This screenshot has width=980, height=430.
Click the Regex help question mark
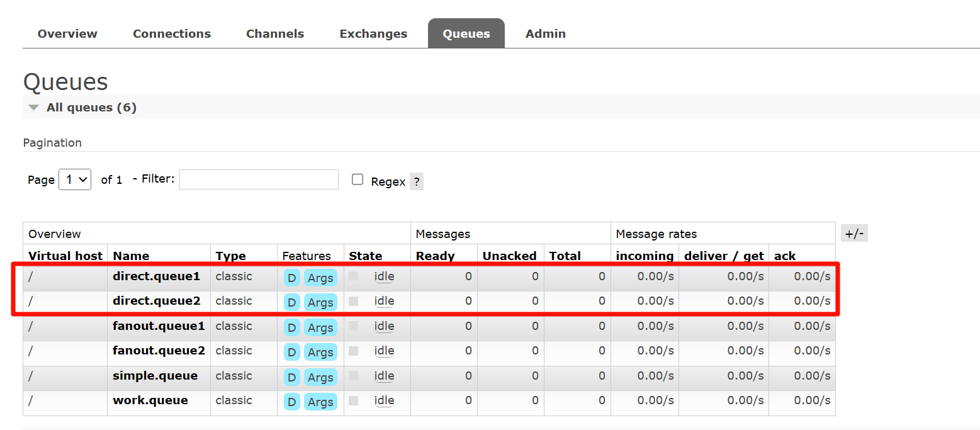click(x=416, y=182)
